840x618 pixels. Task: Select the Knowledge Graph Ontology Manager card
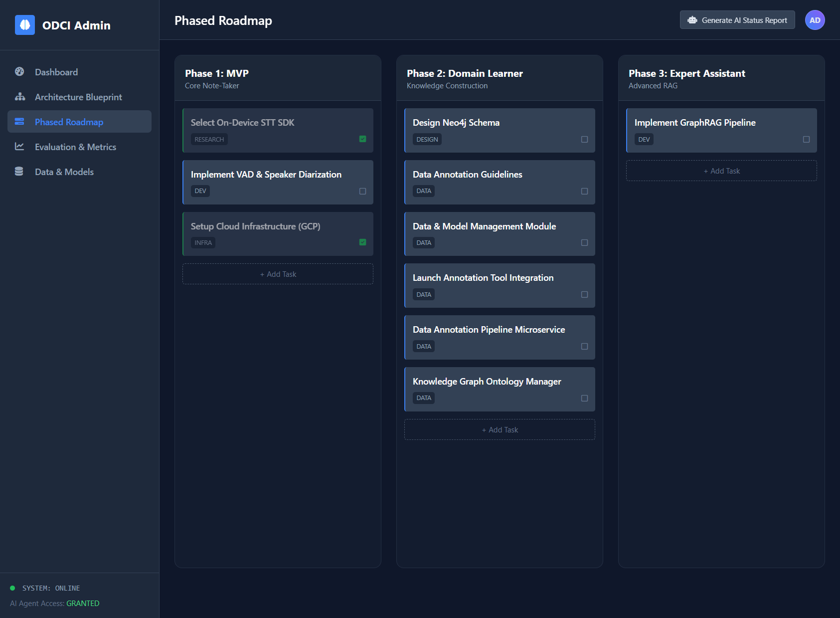(499, 389)
